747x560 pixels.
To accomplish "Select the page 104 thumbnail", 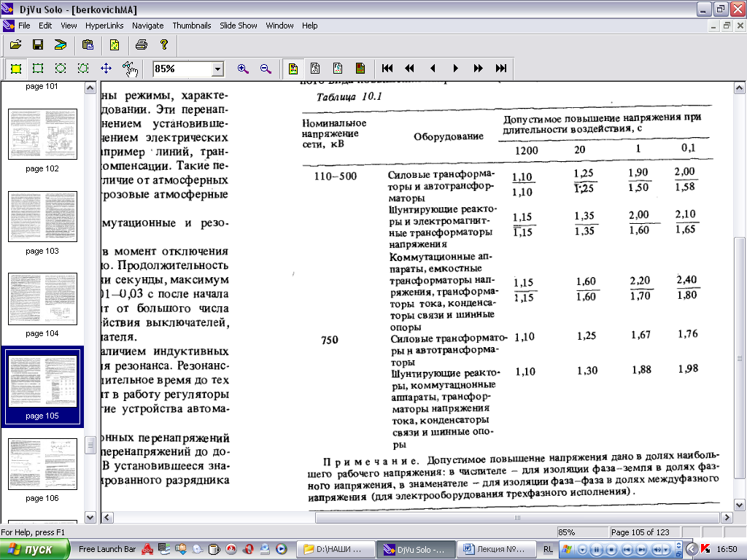I will click(42, 299).
